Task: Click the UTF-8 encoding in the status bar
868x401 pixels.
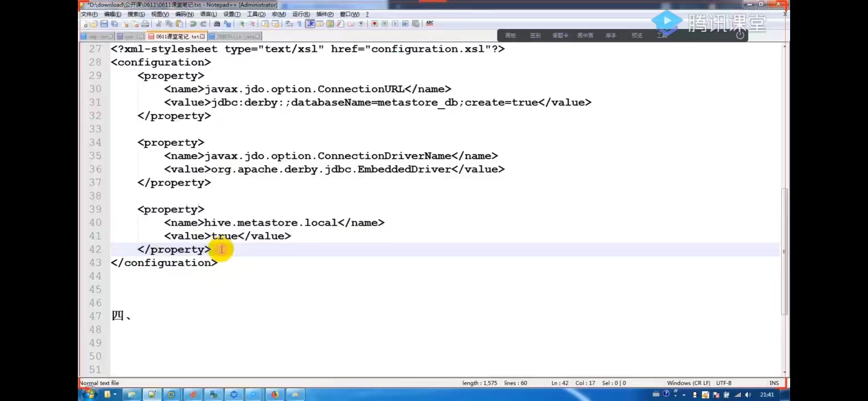Action: (724, 383)
